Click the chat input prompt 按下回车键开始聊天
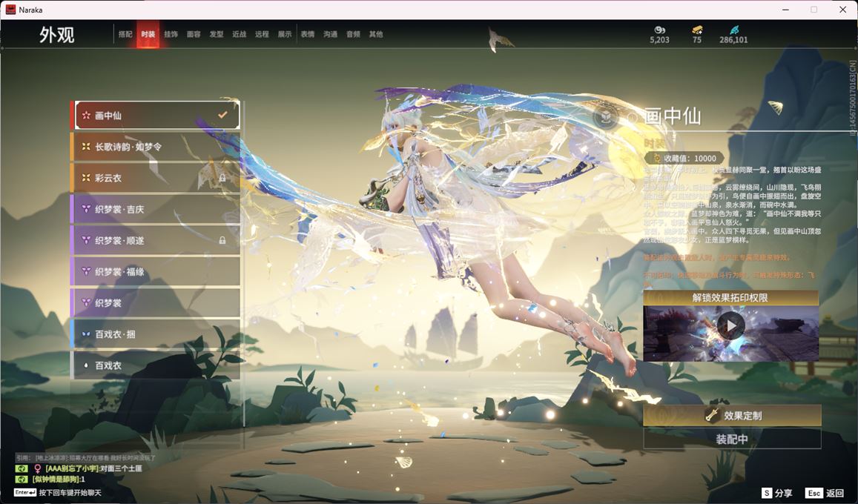 pyautogui.click(x=70, y=493)
